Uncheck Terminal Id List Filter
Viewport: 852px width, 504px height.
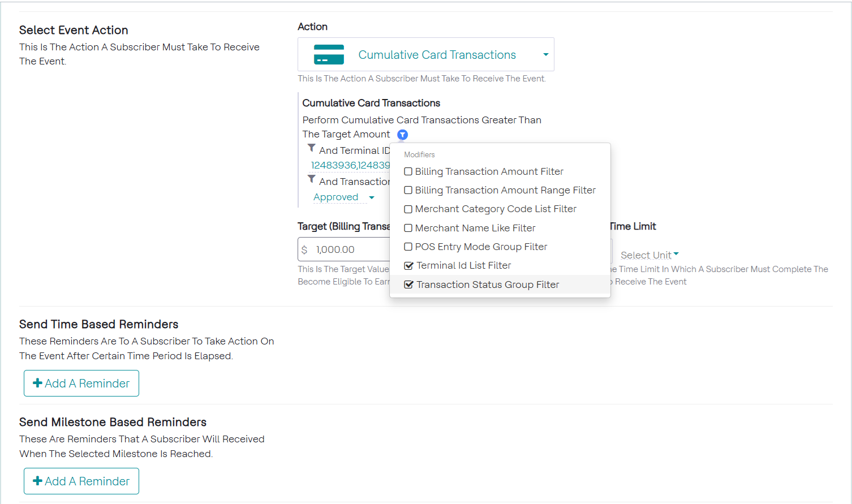tap(408, 266)
